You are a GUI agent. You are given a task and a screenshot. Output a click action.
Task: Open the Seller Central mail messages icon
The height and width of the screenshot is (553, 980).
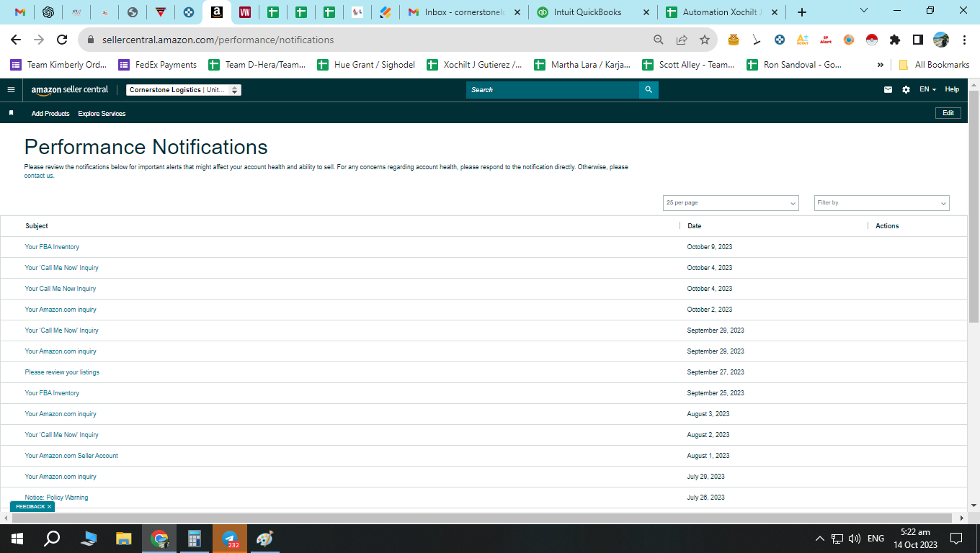(888, 90)
